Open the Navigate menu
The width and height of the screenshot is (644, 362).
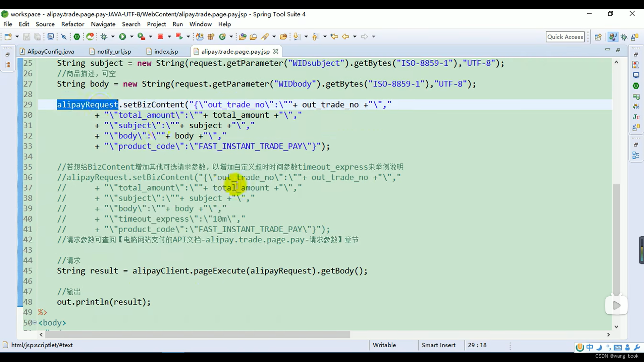tap(103, 24)
